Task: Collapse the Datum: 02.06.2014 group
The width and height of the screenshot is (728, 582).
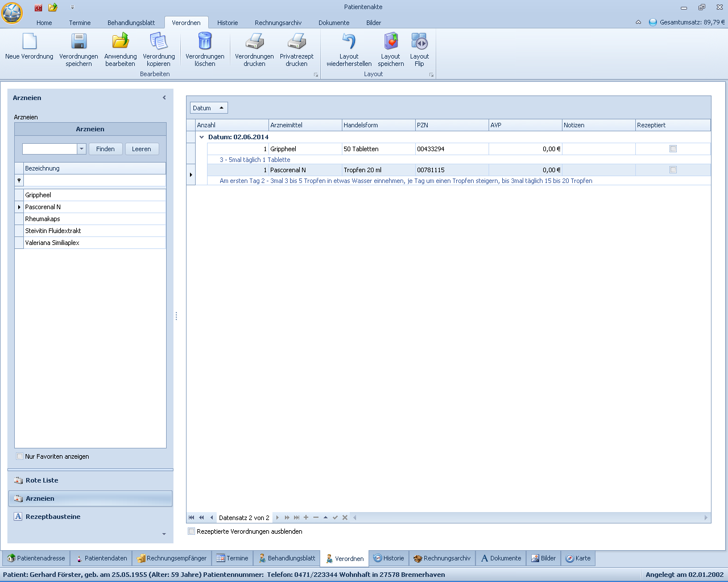Action: click(201, 137)
